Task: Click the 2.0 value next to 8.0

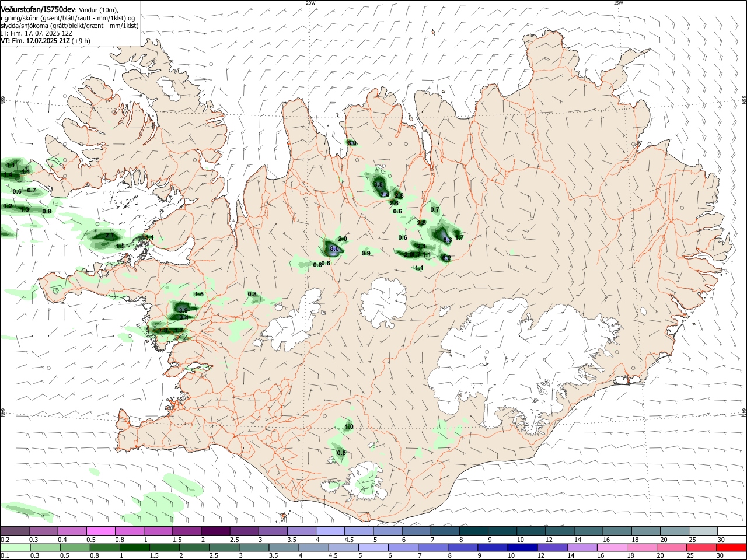Action: pyautogui.click(x=343, y=239)
